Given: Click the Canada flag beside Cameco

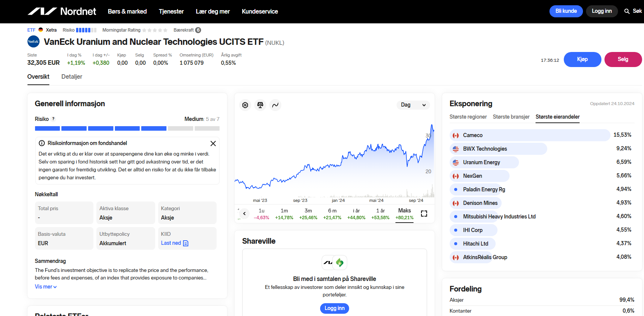Looking at the screenshot, I should 456,135.
